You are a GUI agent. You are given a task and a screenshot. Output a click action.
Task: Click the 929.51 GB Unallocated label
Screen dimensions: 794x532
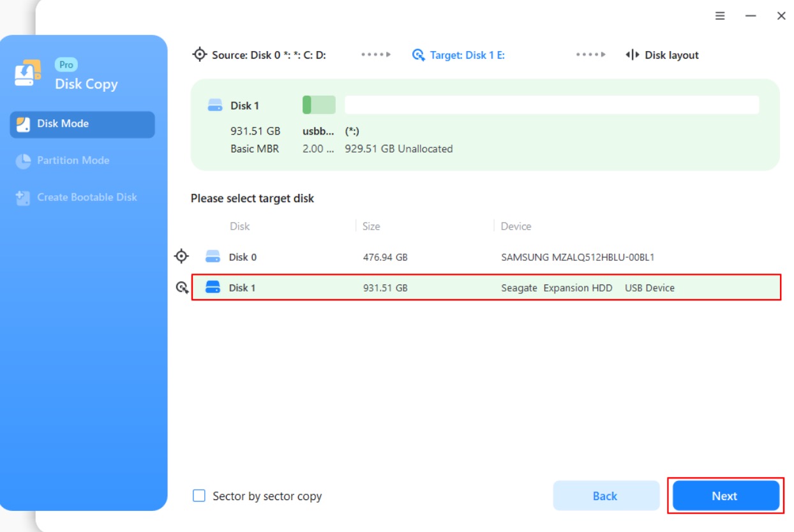pyautogui.click(x=399, y=149)
